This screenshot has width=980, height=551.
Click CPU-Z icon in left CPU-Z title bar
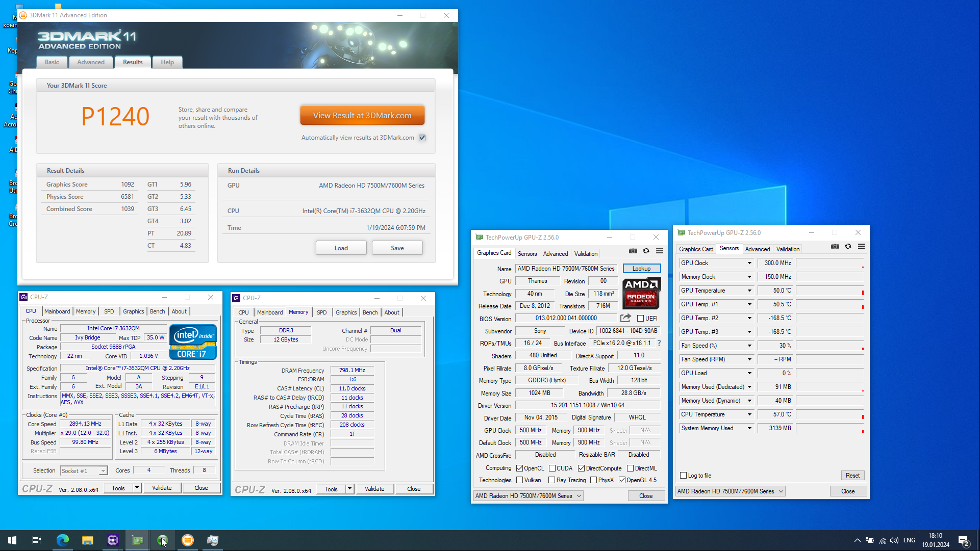pyautogui.click(x=23, y=297)
